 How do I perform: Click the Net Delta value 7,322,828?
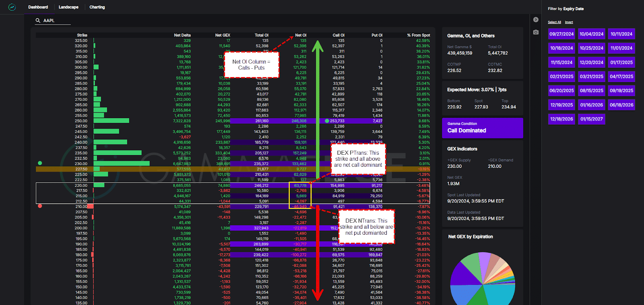coord(182,121)
